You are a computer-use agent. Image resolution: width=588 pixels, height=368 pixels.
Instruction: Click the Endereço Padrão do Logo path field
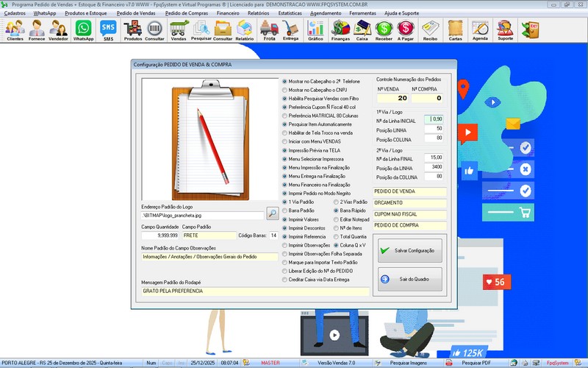[x=203, y=216]
